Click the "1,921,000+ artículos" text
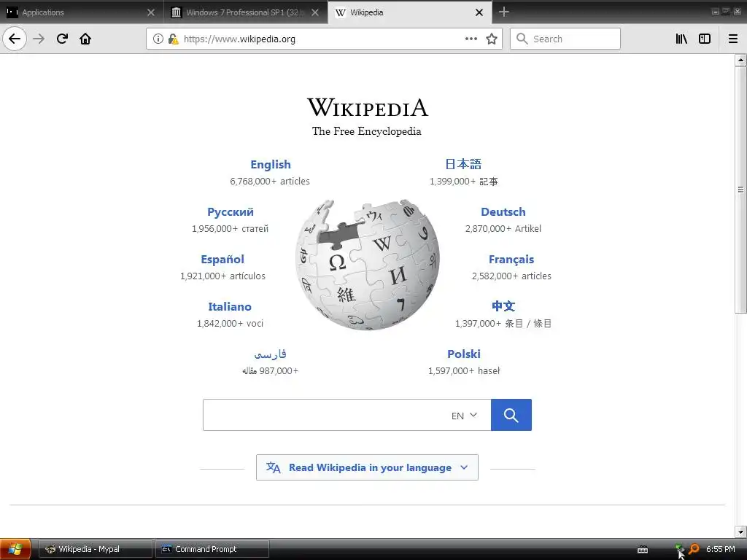Screen dimensions: 747x560 coord(222,276)
